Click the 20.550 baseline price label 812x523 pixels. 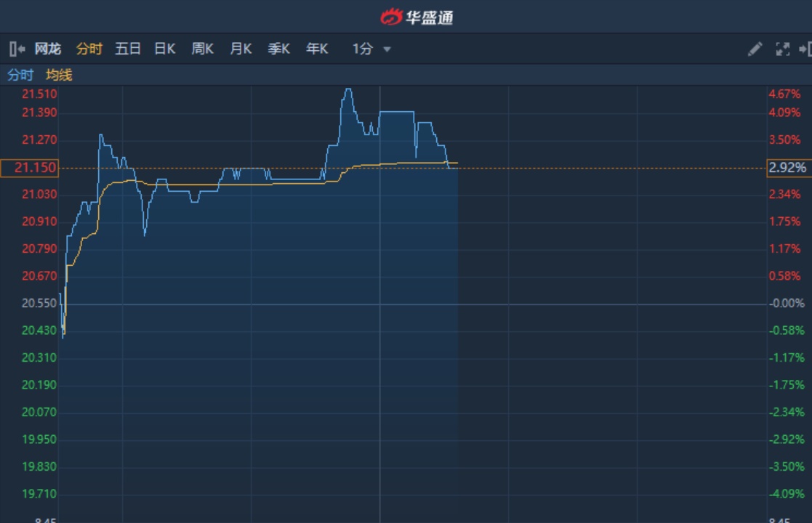(x=39, y=304)
